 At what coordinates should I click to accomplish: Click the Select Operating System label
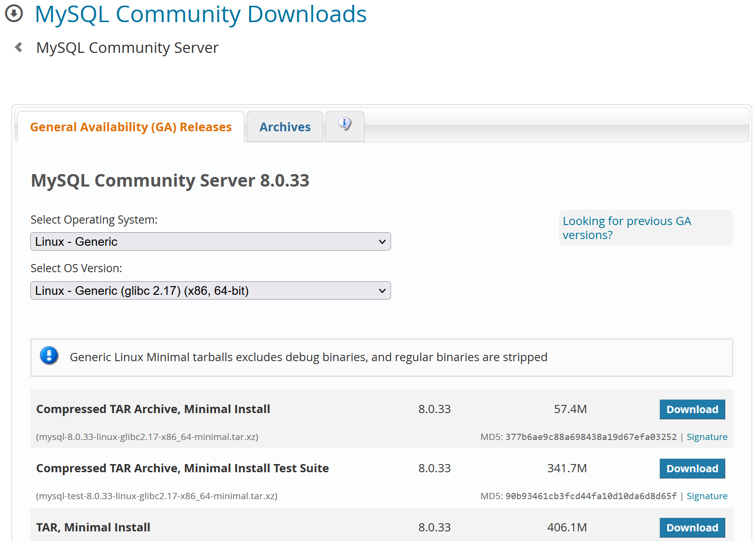[x=94, y=220]
